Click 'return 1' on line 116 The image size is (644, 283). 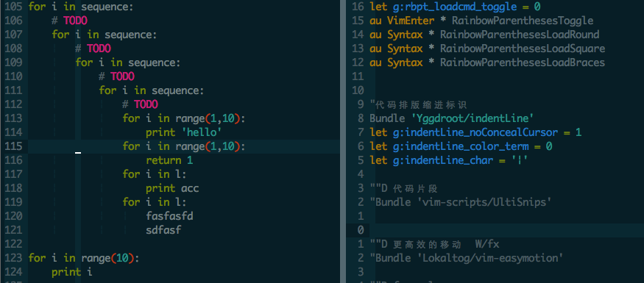point(169,160)
